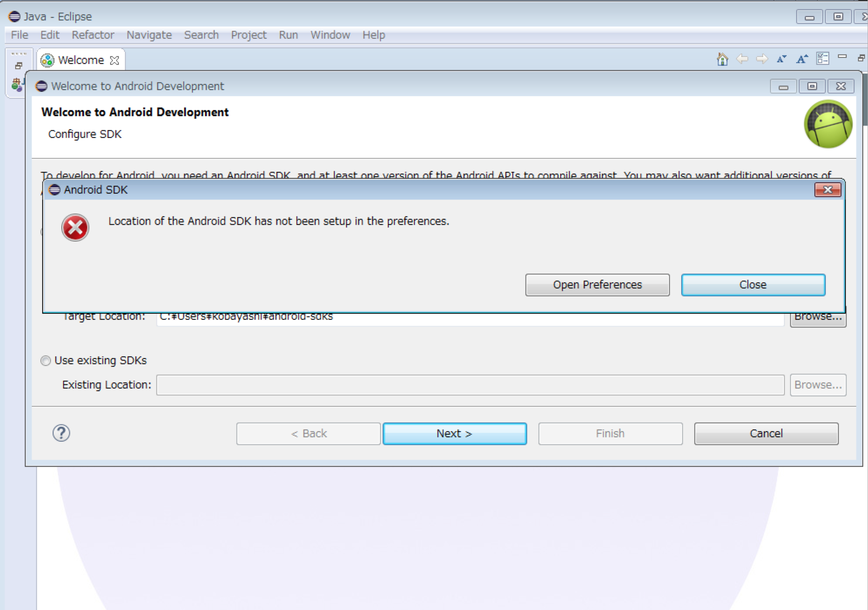Minimize the Welcome view panel

(842, 57)
